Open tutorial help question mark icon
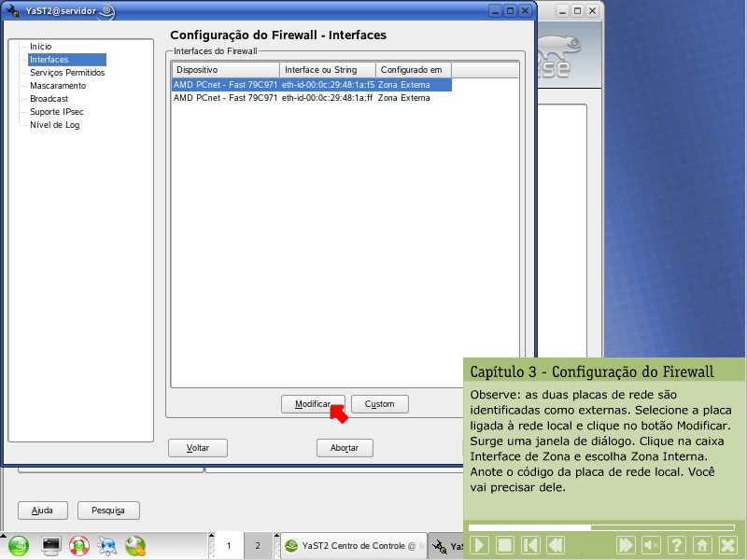Viewport: 747px width, 560px height. (677, 545)
